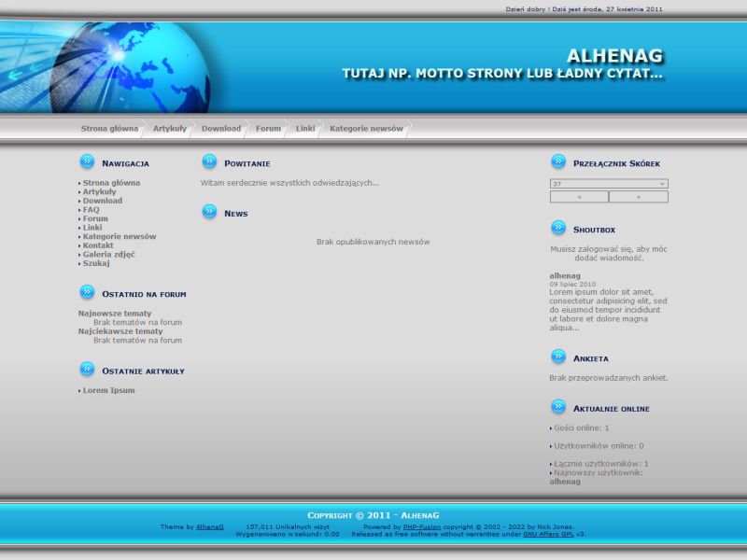Open the theme switcher dropdown showing 37
The height and width of the screenshot is (560, 747).
pyautogui.click(x=609, y=184)
